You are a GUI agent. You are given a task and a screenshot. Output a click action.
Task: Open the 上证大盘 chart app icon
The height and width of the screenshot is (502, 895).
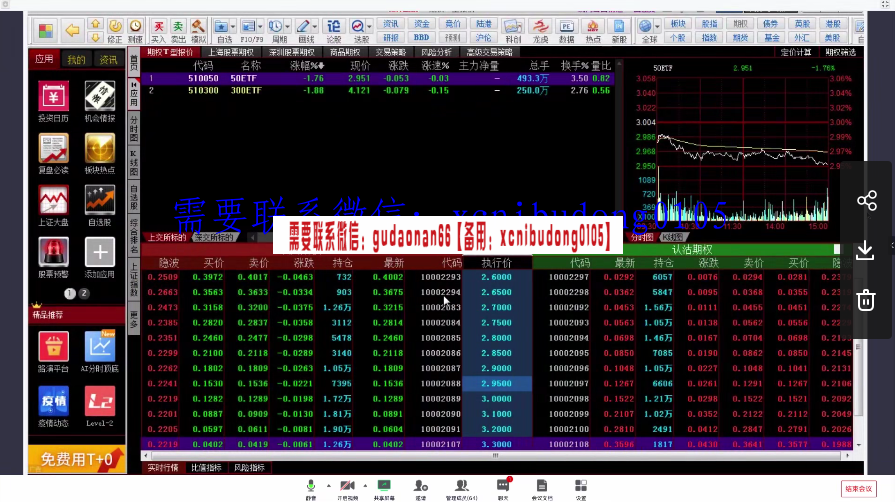click(53, 200)
